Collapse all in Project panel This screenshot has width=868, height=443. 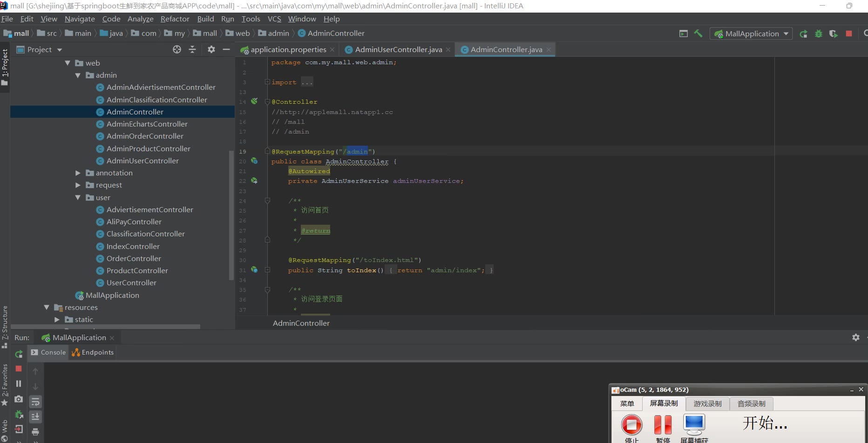[192, 49]
